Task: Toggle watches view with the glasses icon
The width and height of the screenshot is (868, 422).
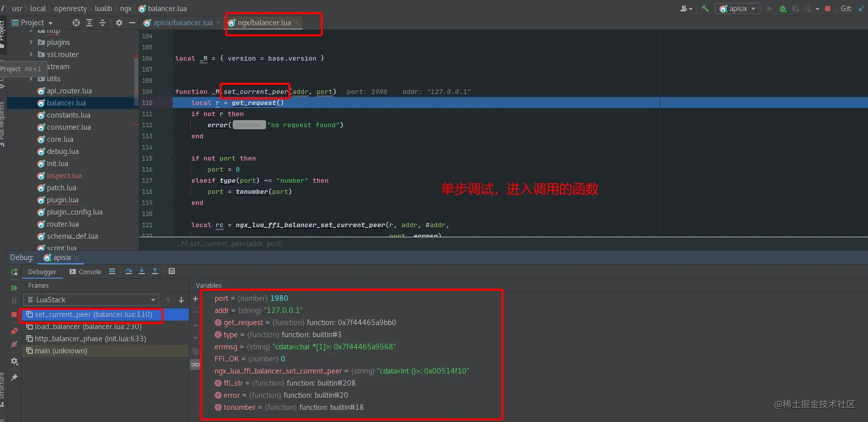Action: 195,364
